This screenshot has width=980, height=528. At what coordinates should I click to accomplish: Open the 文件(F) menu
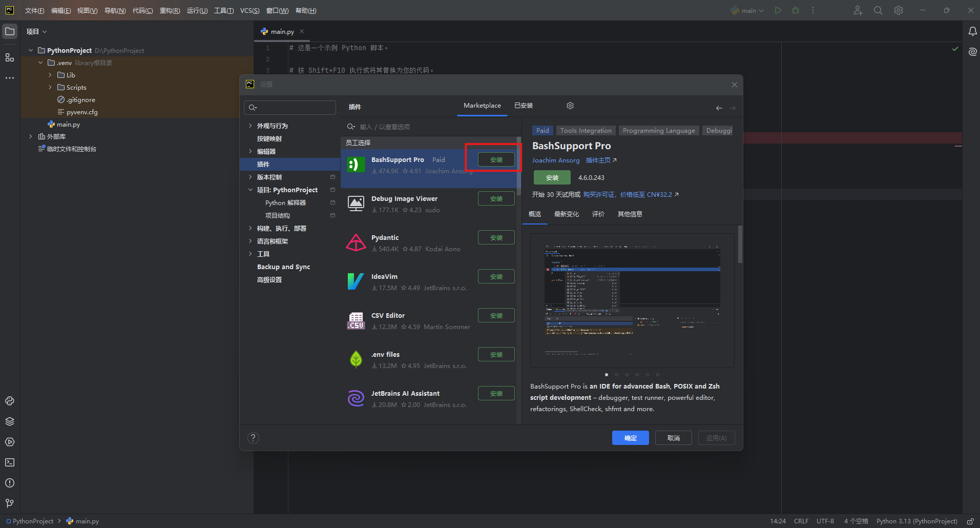(34, 10)
